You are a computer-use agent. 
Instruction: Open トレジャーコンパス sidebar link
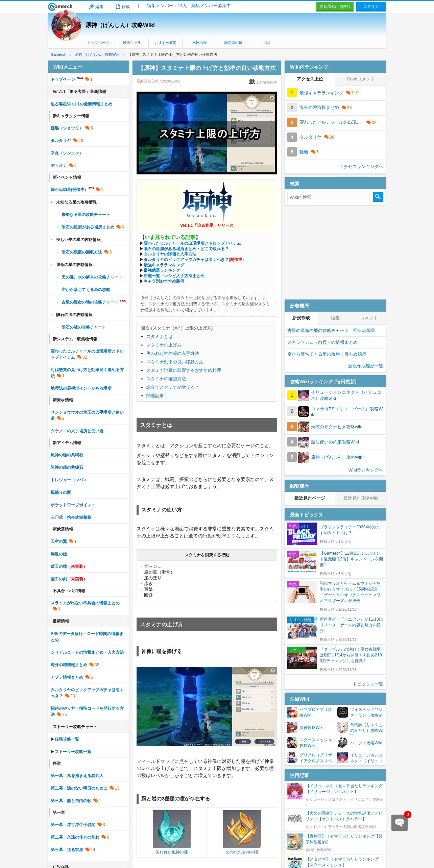pos(69,480)
